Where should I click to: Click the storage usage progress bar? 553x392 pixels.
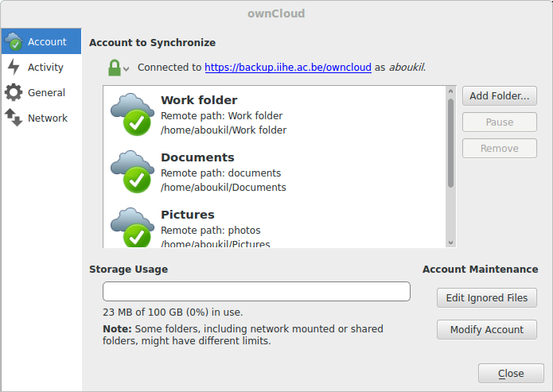256,292
